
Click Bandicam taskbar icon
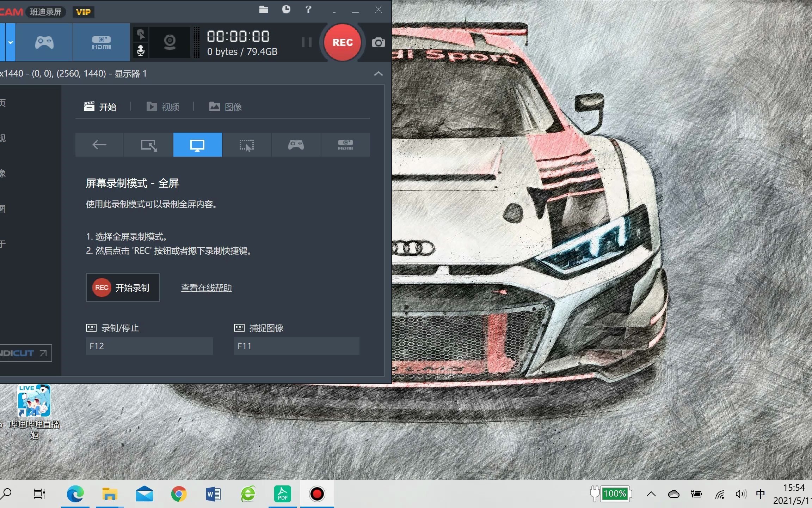(x=317, y=494)
